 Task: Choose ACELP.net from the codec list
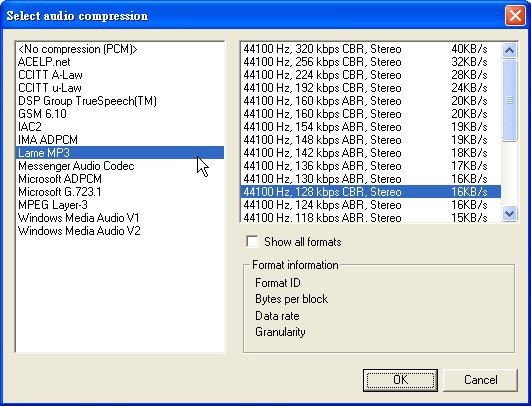(x=120, y=62)
